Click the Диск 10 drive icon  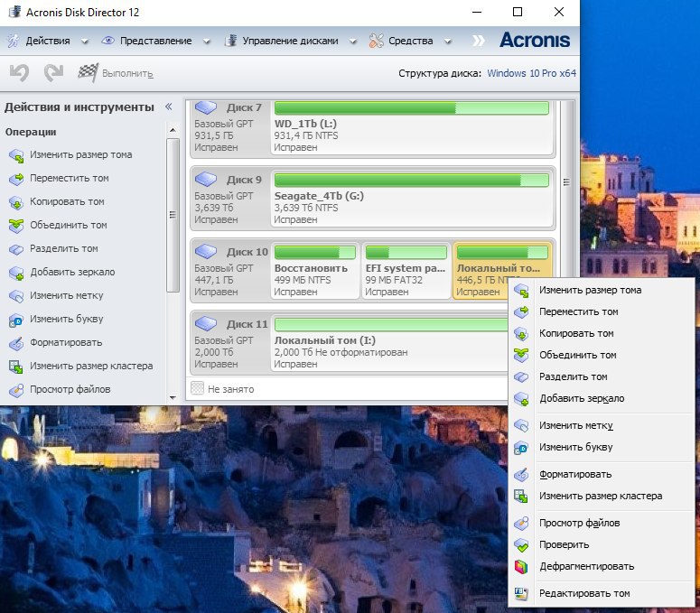206,251
